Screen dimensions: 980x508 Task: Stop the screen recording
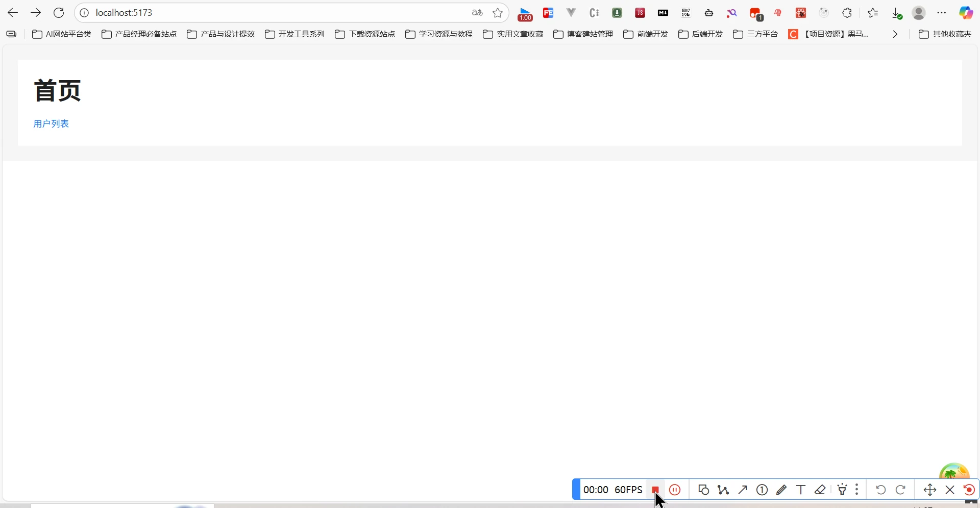655,490
